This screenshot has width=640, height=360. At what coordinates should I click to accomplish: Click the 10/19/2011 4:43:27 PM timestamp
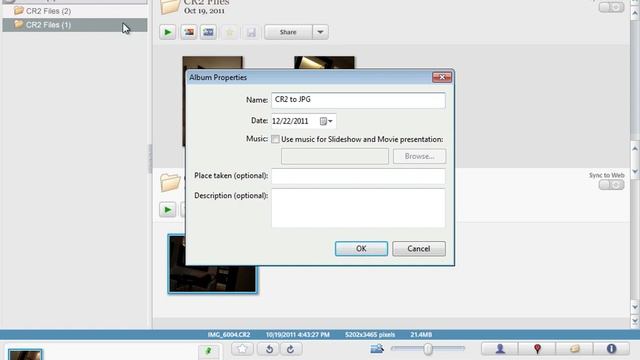(298, 335)
